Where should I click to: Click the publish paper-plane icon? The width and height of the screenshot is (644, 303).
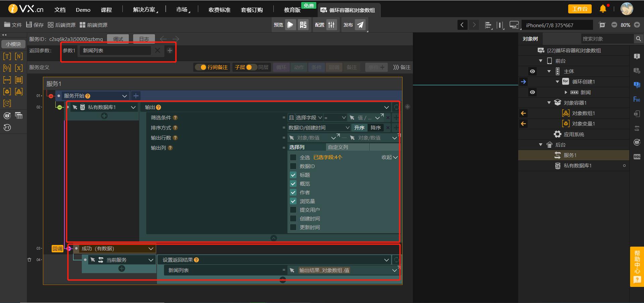[x=360, y=25]
